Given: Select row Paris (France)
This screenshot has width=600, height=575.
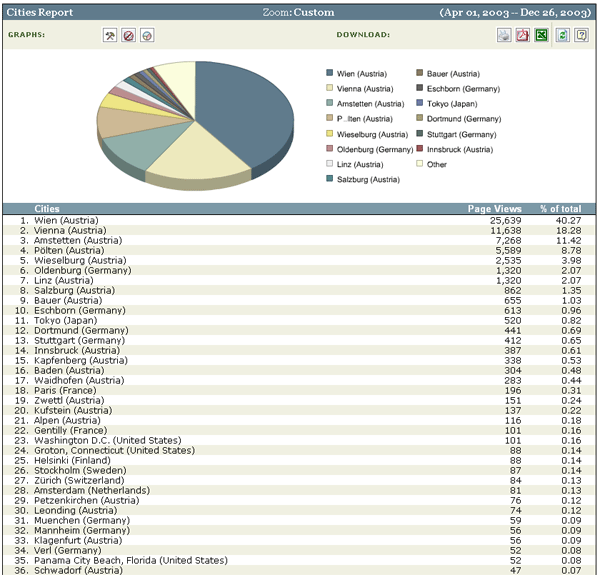Looking at the screenshot, I should pos(299,390).
